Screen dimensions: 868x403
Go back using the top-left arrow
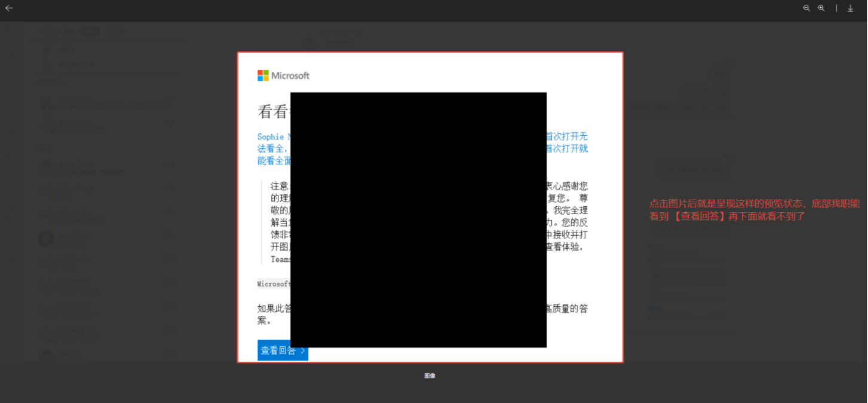tap(9, 8)
